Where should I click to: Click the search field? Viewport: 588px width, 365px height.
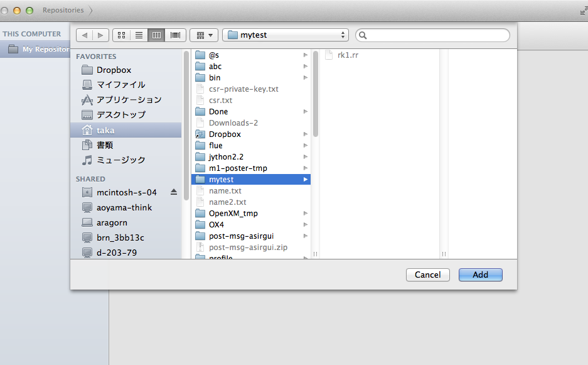pyautogui.click(x=432, y=35)
